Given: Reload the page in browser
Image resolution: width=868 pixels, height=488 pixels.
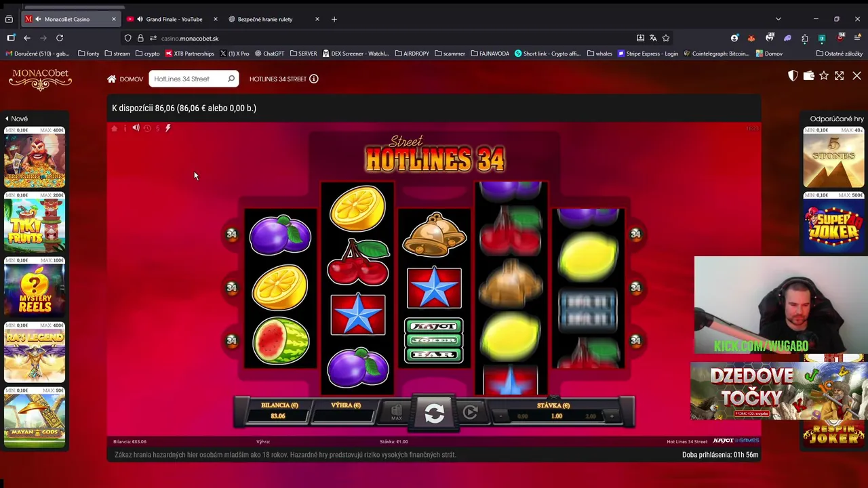Looking at the screenshot, I should pyautogui.click(x=60, y=38).
